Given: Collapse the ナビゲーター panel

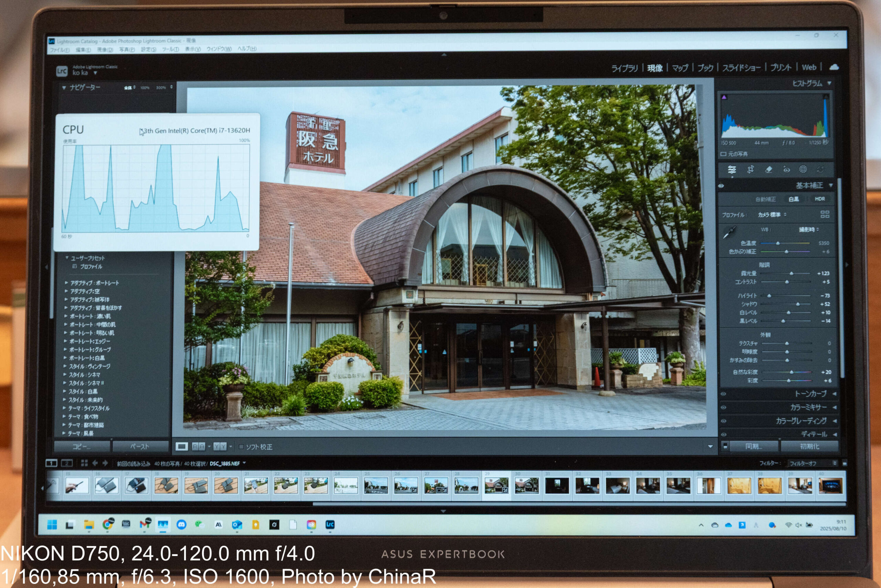Looking at the screenshot, I should point(64,87).
